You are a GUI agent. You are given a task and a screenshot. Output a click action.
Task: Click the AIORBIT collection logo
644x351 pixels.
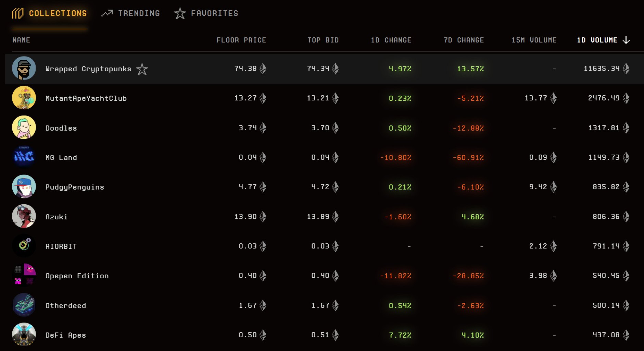[x=24, y=246]
